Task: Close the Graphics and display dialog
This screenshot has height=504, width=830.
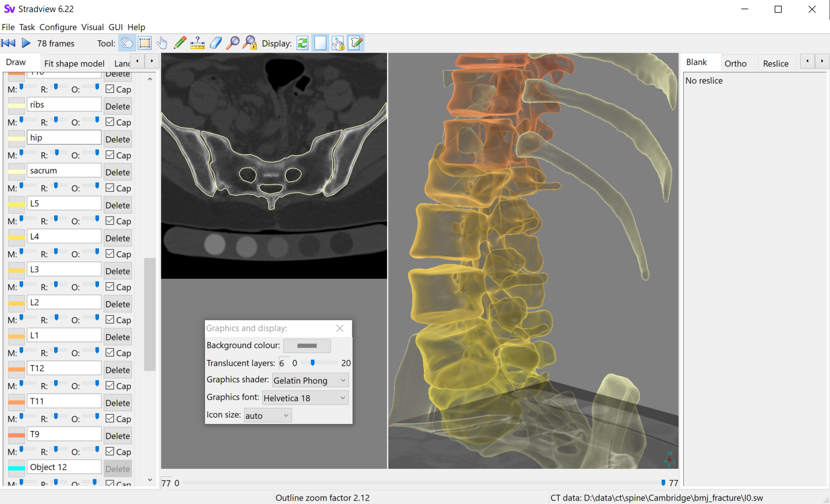Action: [340, 328]
